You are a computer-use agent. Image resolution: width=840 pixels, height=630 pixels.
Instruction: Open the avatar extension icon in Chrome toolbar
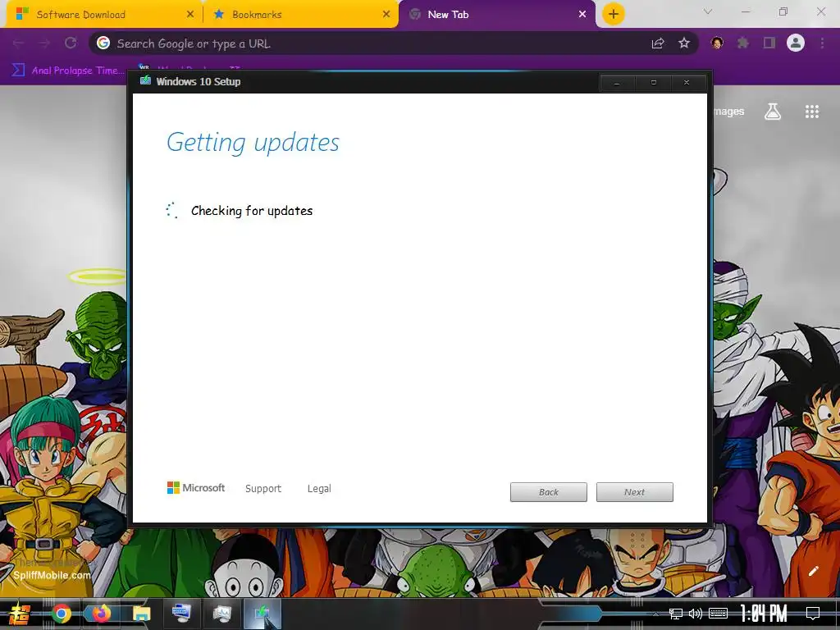(x=717, y=43)
